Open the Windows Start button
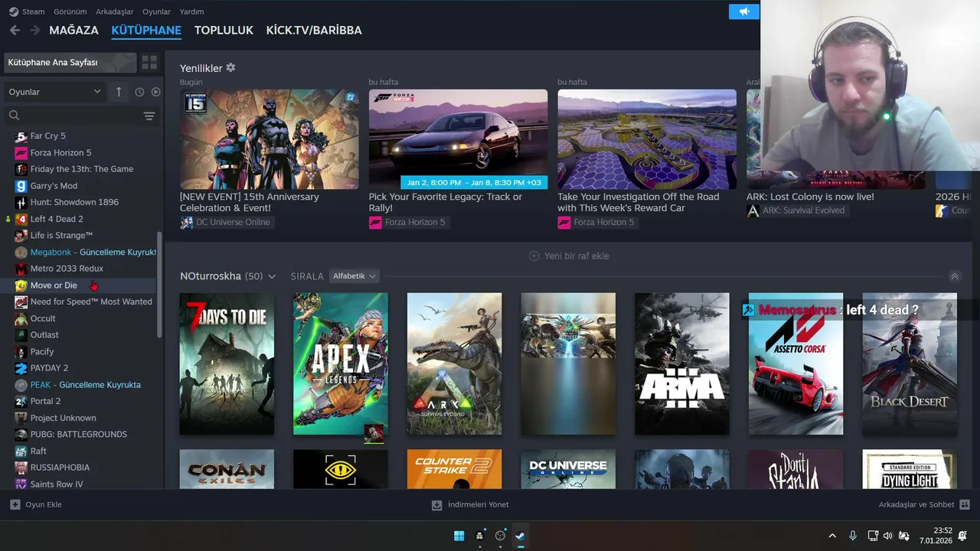Image resolution: width=980 pixels, height=551 pixels. [459, 536]
